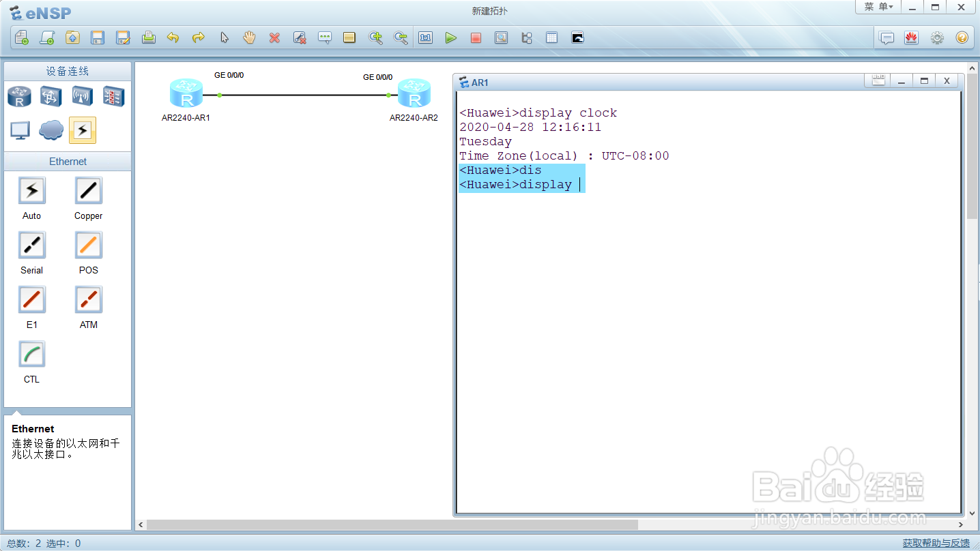Select the AR2240-AR2 router on canvas
Viewport: 980px width, 551px height.
point(414,94)
